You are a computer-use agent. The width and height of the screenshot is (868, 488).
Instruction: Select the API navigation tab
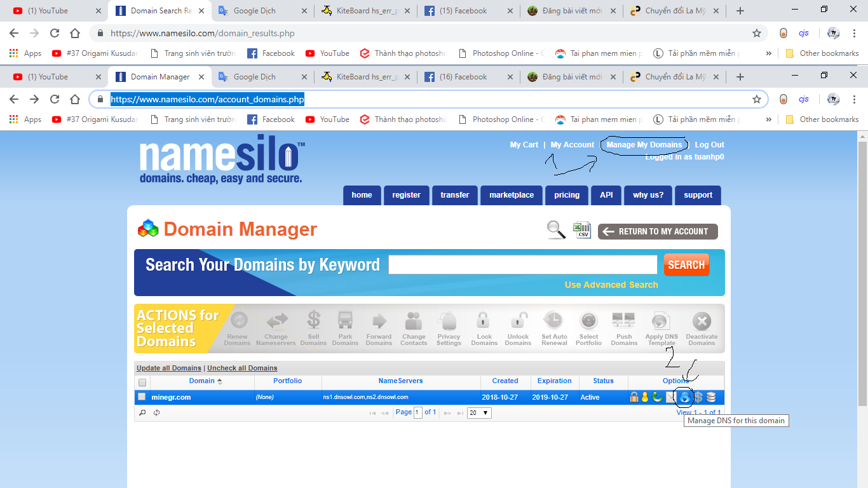point(606,195)
